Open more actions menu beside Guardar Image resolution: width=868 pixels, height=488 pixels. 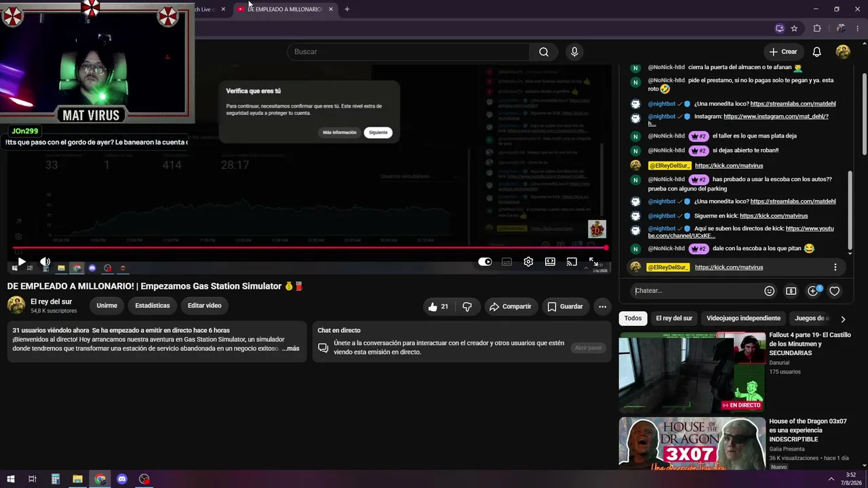click(602, 306)
